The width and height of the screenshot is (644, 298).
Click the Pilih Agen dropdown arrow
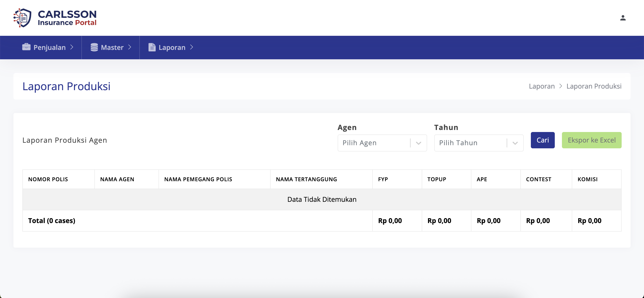[x=419, y=143]
